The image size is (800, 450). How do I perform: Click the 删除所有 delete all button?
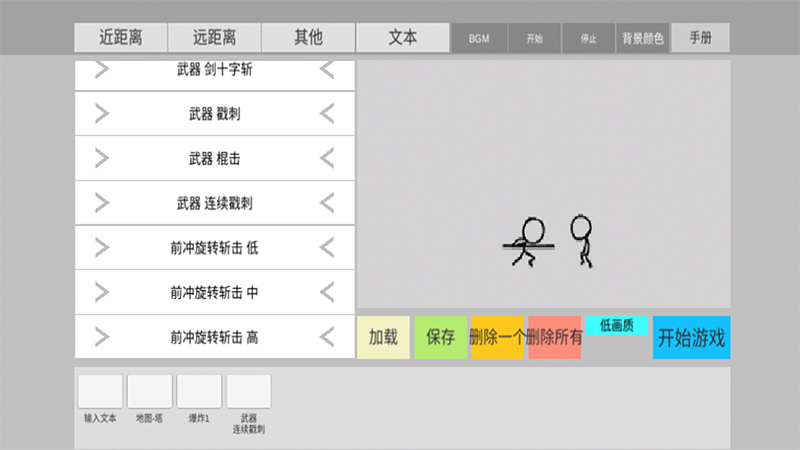click(554, 337)
